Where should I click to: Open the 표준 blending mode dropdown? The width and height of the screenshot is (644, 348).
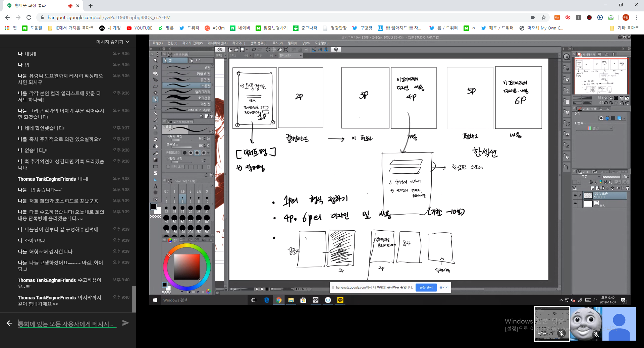587,177
